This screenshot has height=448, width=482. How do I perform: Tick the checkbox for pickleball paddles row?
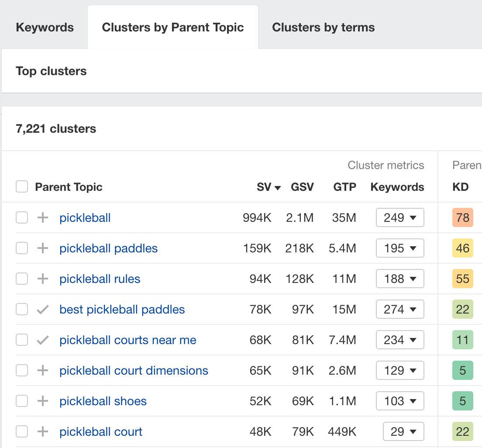point(22,248)
